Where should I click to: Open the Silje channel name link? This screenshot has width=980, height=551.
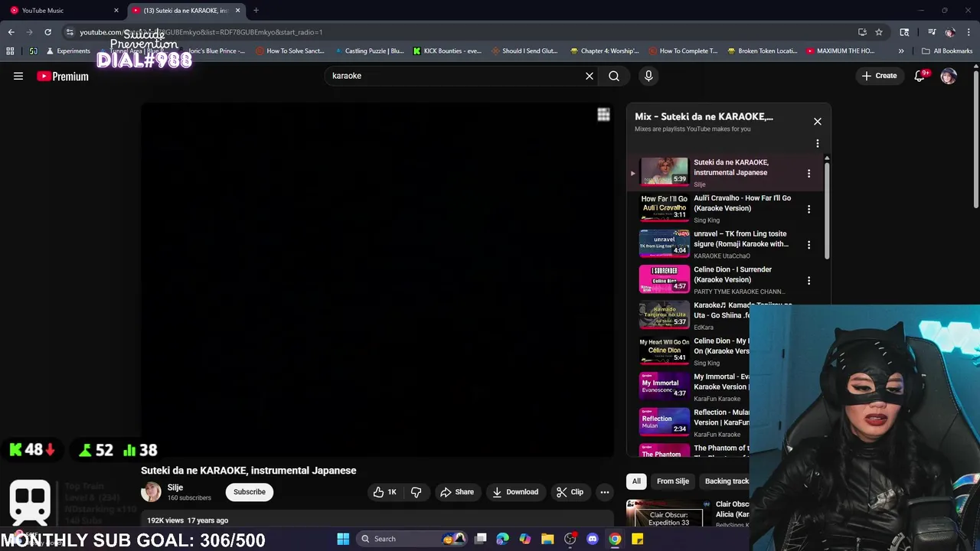pyautogui.click(x=175, y=487)
